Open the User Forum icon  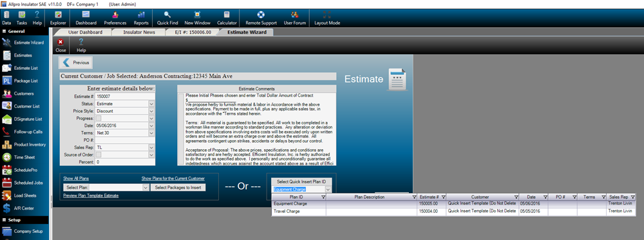(x=294, y=18)
